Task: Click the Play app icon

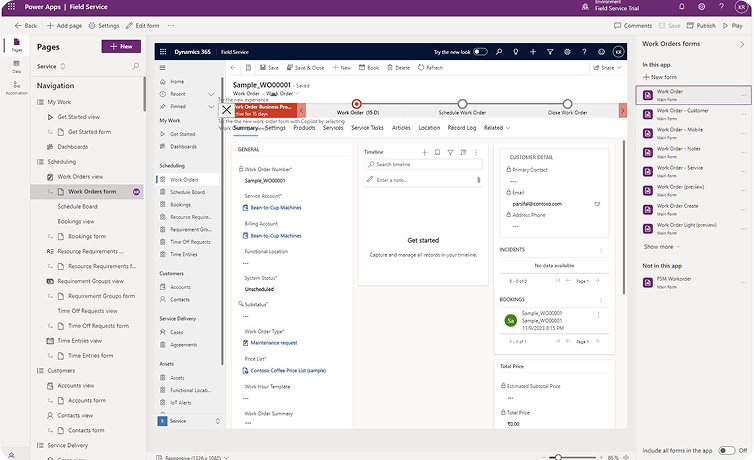Action: click(x=734, y=25)
